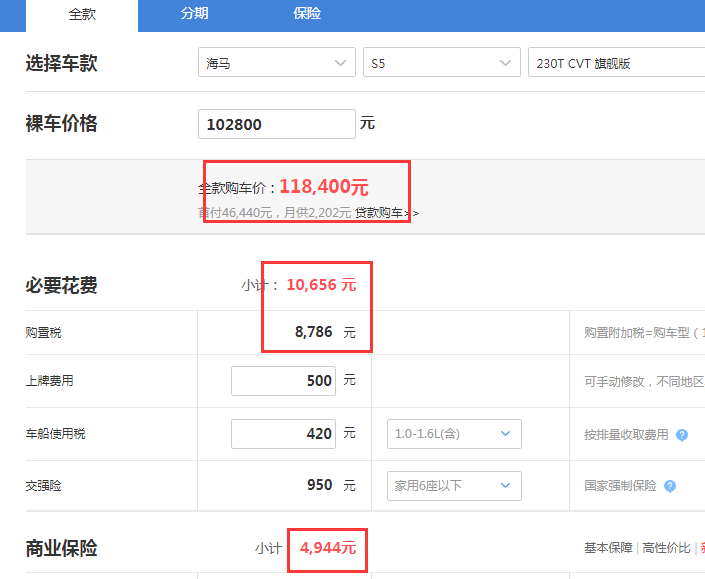Viewport: 705px width, 579px height.
Task: Select the 基本保障 insurance option
Action: tap(608, 548)
